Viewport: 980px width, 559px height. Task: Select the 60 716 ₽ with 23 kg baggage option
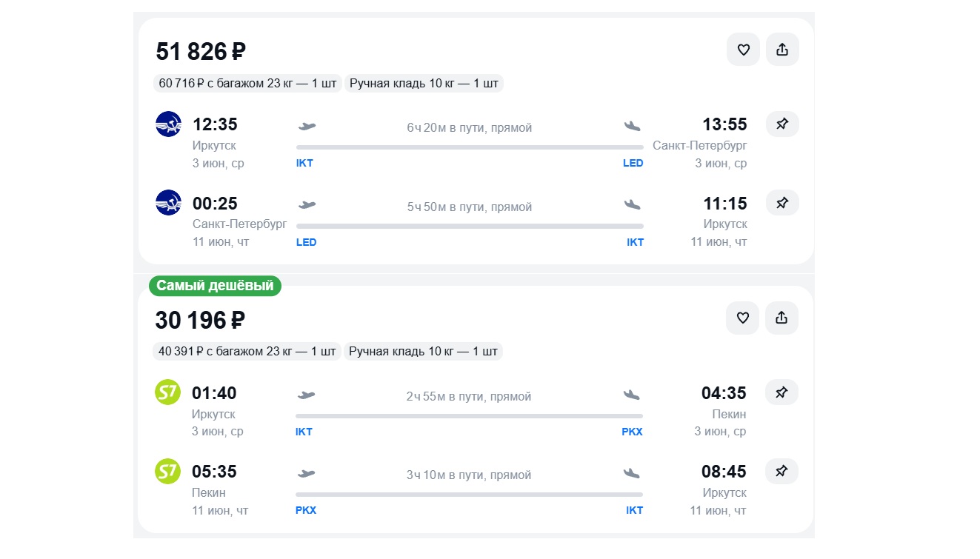pyautogui.click(x=247, y=83)
